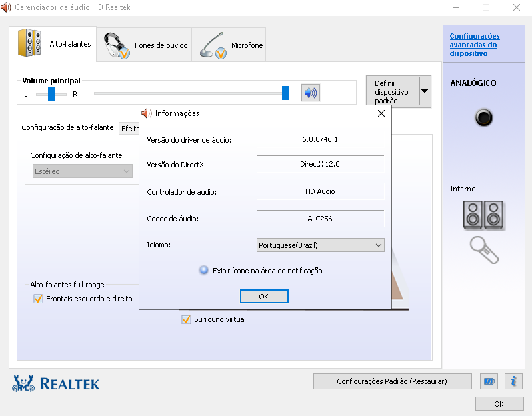Image resolution: width=532 pixels, height=416 pixels.
Task: Toggle Exibir ícone na área de notificação
Action: click(203, 270)
